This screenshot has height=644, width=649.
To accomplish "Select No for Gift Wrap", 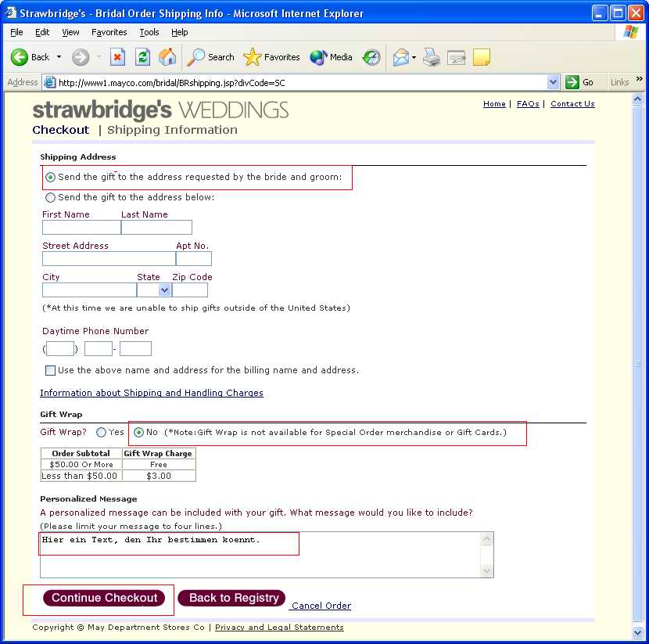I will point(138,433).
